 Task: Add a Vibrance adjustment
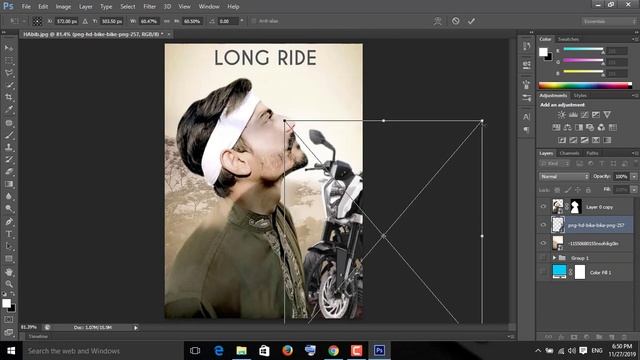click(x=607, y=115)
